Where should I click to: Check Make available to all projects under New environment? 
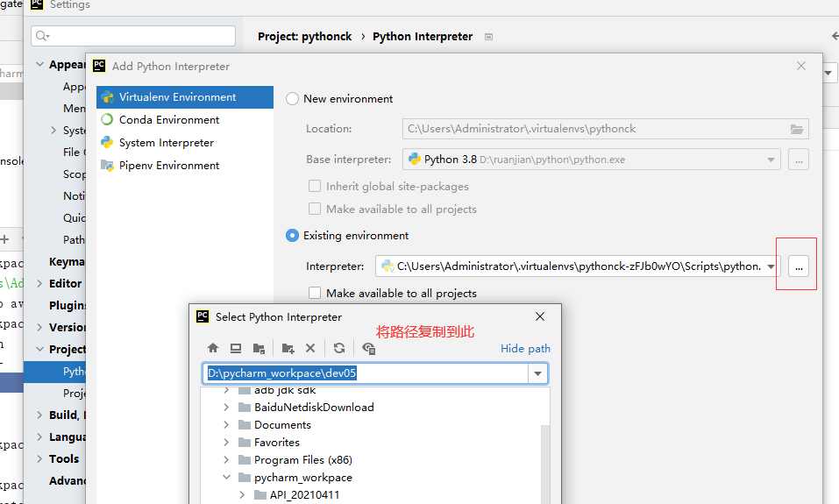pos(315,209)
